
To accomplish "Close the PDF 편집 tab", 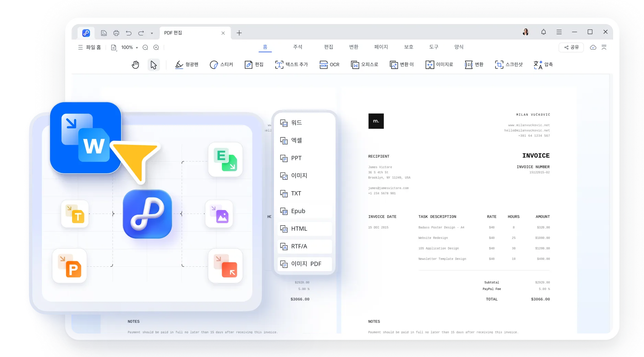I will (223, 33).
